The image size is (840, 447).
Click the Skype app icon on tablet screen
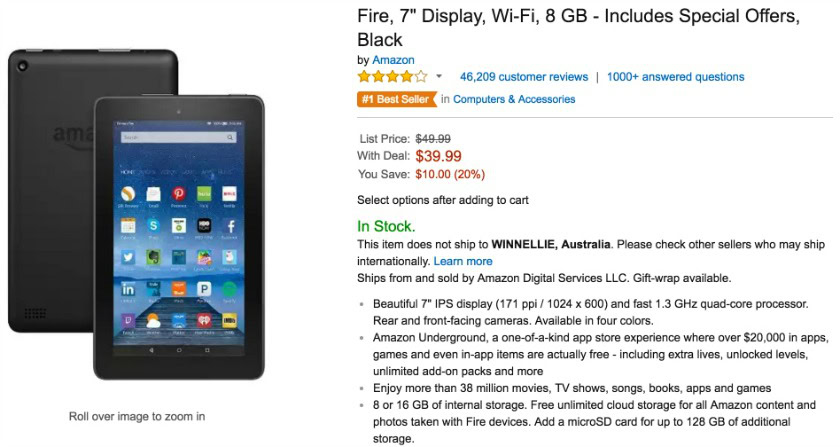pos(153,226)
